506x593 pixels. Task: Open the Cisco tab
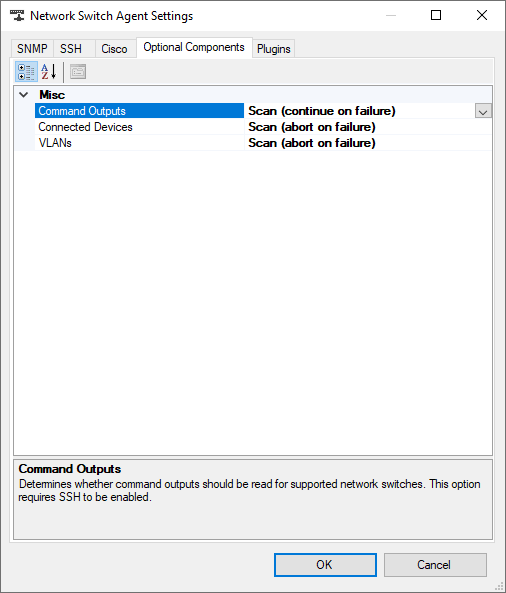point(115,49)
